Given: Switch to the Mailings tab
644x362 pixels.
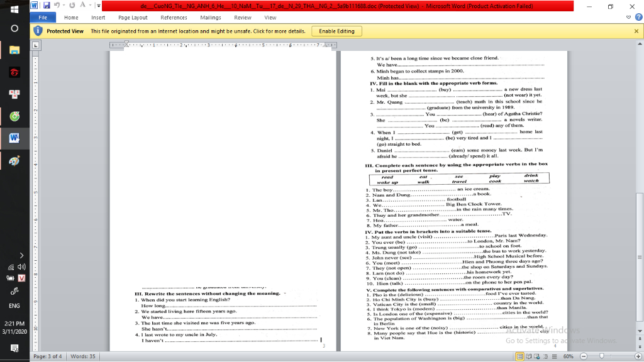Looking at the screenshot, I should (211, 18).
